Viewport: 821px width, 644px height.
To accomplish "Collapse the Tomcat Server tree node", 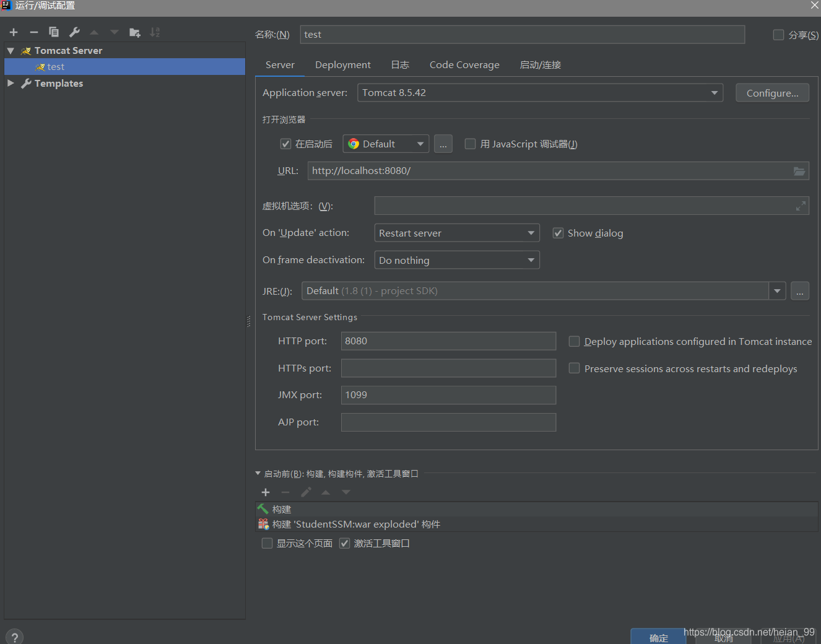I will click(11, 51).
